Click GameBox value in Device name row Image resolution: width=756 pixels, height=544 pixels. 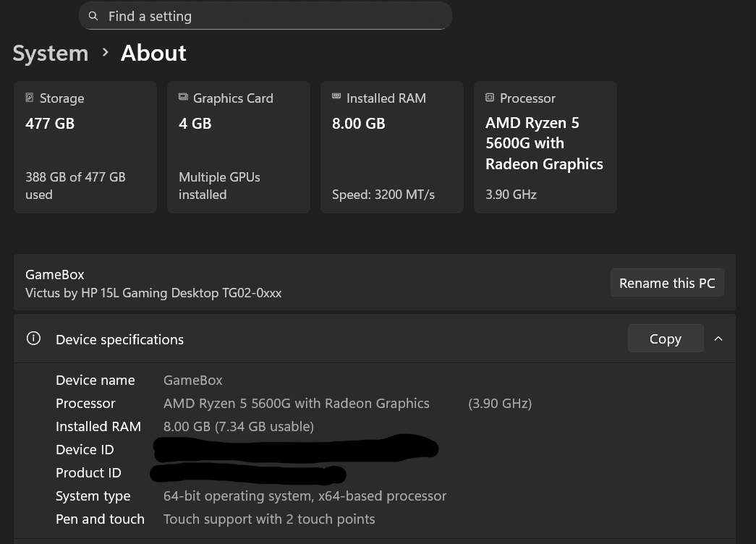tap(193, 380)
